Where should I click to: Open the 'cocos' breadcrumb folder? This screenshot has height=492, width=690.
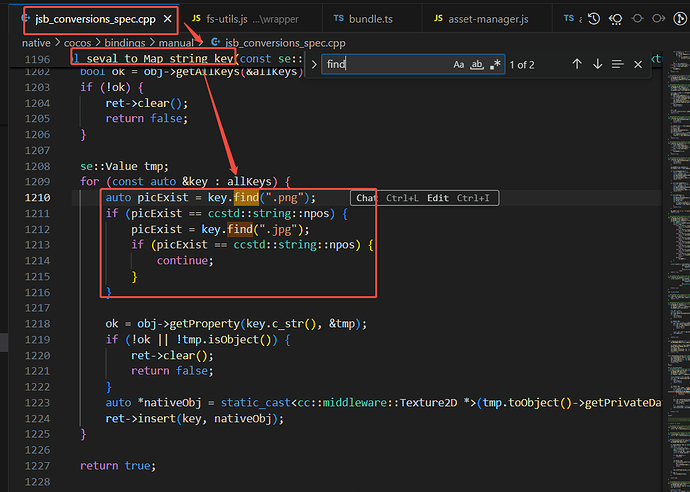tap(77, 43)
